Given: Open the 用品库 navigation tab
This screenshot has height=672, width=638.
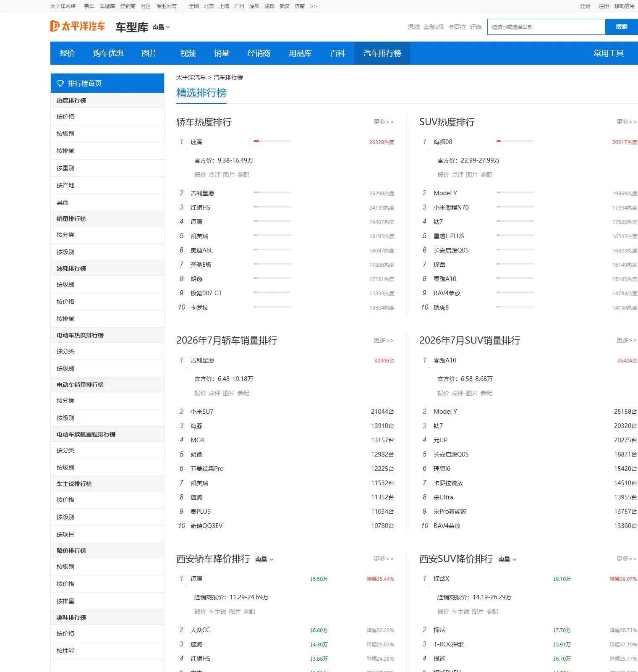Looking at the screenshot, I should click(300, 53).
